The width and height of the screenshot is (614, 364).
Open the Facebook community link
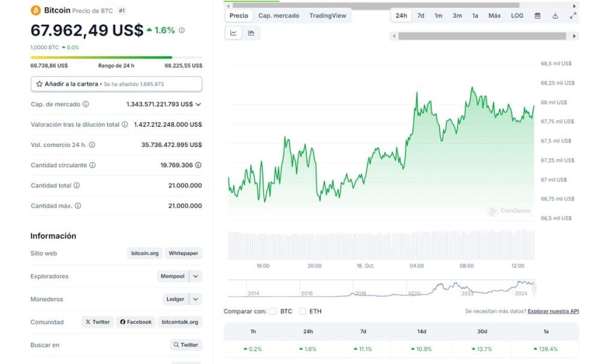click(x=136, y=322)
